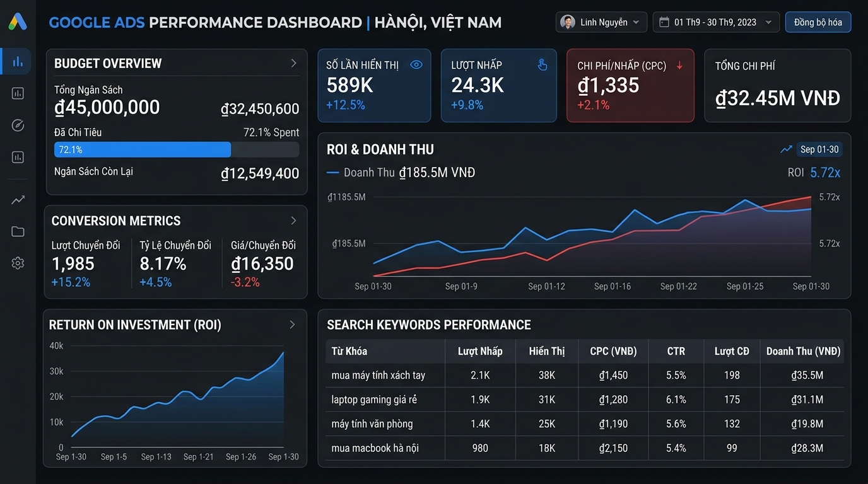
Task: Open the gauge sidebar icon
Action: 18,125
